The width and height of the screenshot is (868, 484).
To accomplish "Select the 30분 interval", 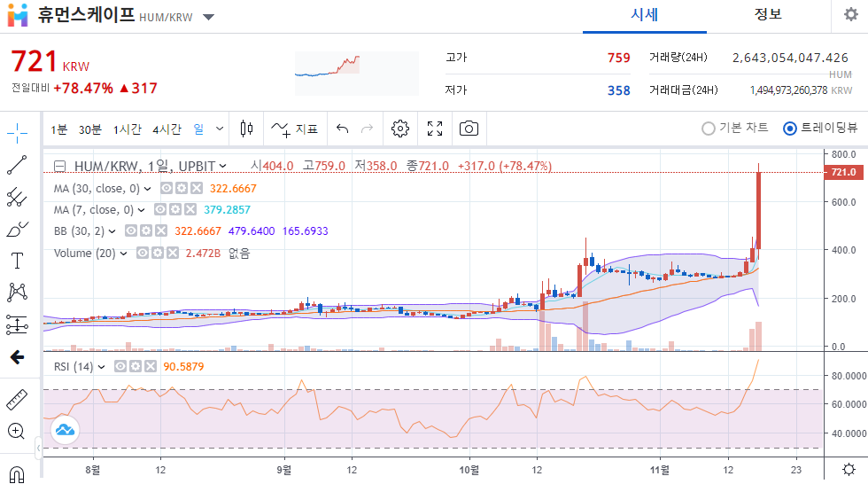I will click(x=89, y=129).
